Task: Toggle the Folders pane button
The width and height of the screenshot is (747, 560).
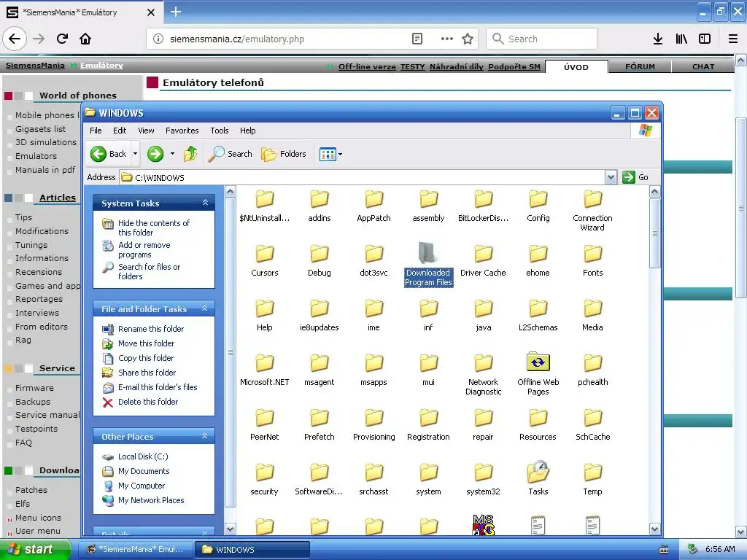Action: point(284,154)
